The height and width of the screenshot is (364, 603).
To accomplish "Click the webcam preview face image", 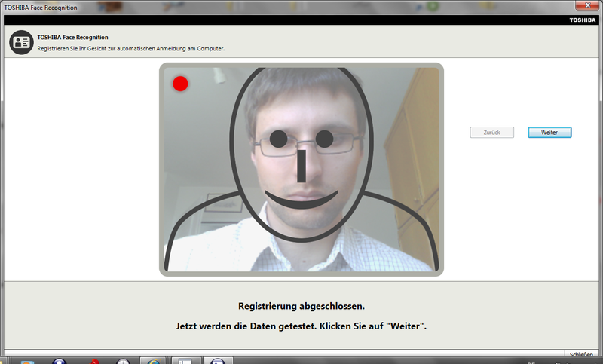I will 301,170.
